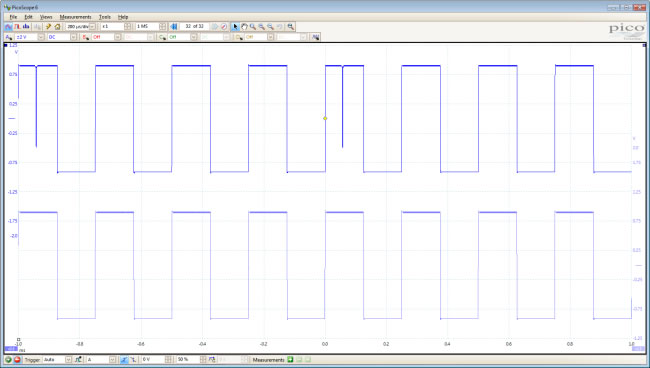
Task: Select falling edge trigger icon
Action: tap(133, 360)
